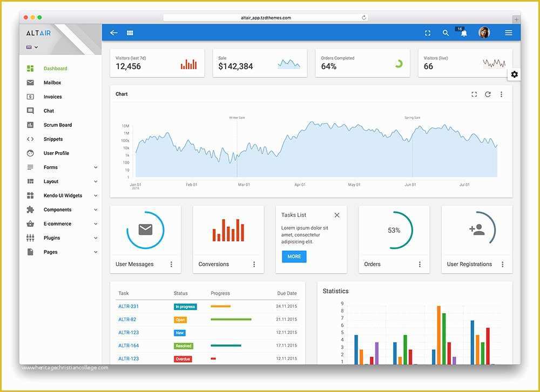Click the Components puzzle icon
The image size is (540, 392).
(30, 210)
